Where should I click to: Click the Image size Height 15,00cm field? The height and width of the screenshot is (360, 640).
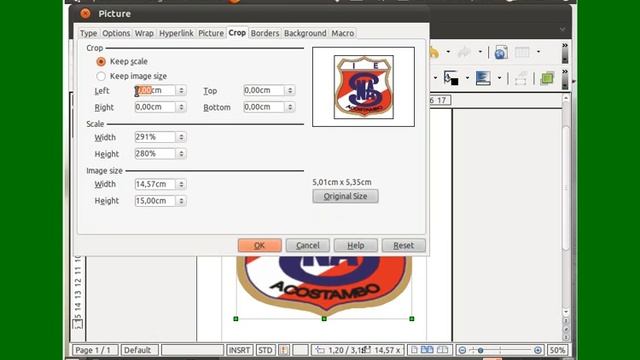click(x=155, y=201)
